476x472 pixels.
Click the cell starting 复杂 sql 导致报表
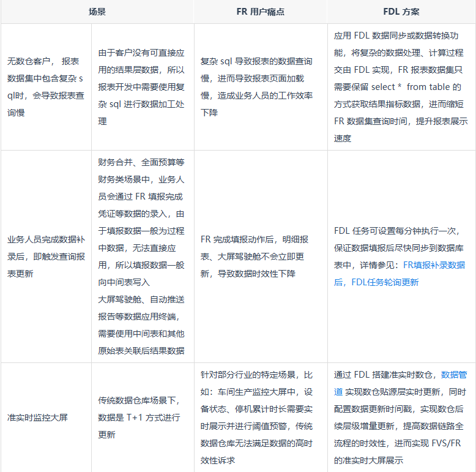pyautogui.click(x=261, y=87)
